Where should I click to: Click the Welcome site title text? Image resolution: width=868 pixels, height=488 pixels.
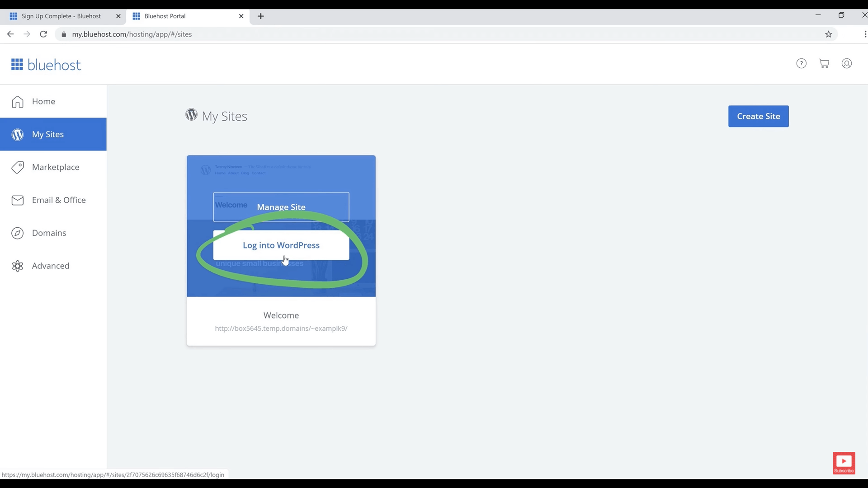[281, 315]
